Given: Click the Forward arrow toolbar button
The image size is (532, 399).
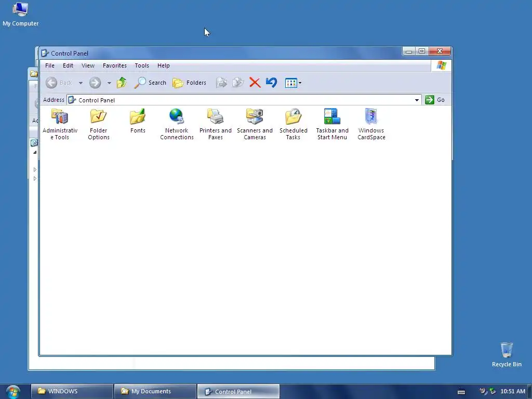Looking at the screenshot, I should tap(95, 83).
